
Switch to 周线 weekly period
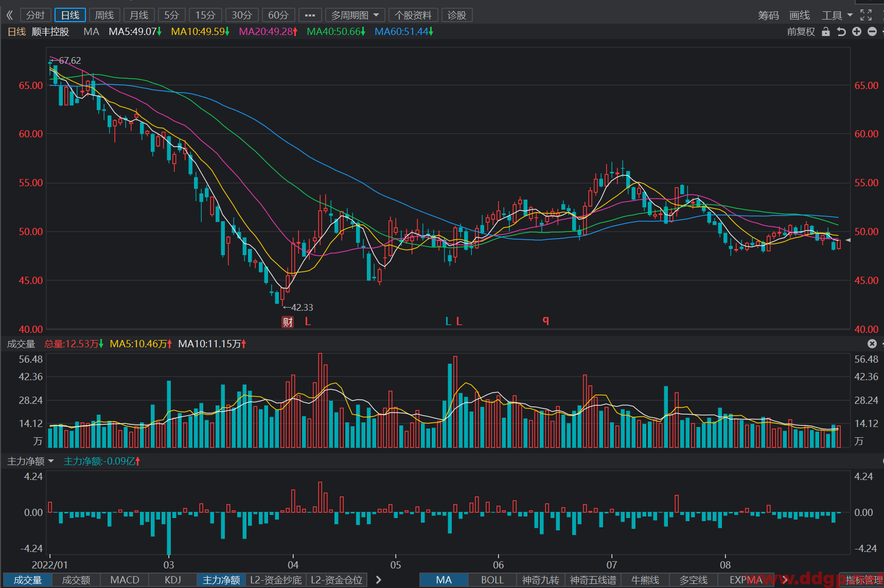pos(104,15)
